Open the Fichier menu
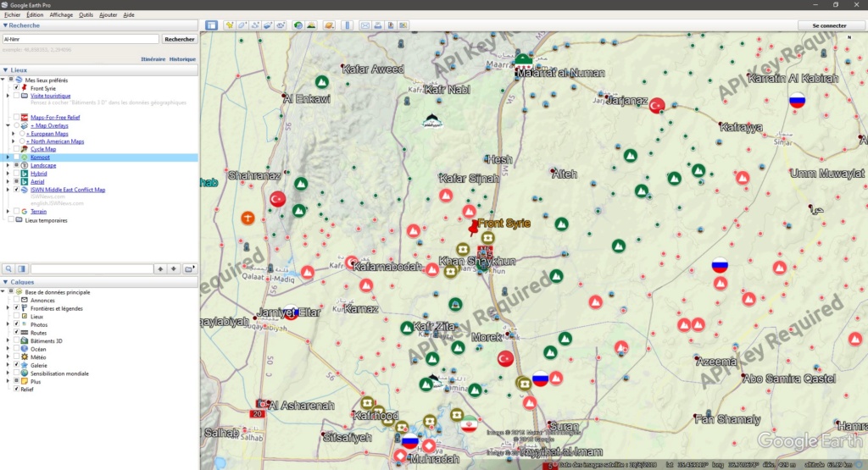 (12, 15)
